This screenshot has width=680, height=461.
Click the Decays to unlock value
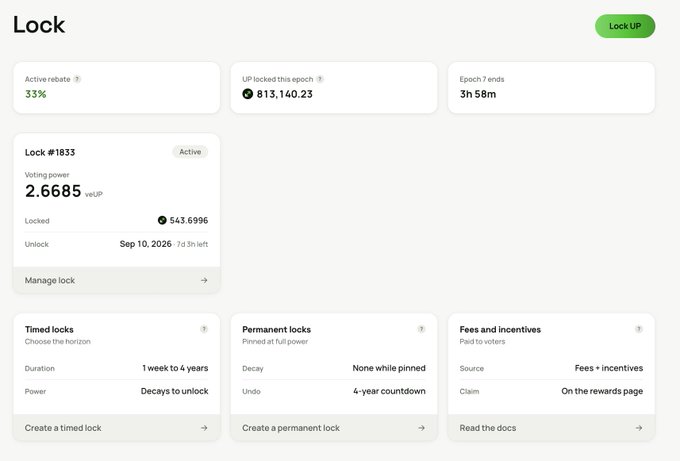(174, 391)
